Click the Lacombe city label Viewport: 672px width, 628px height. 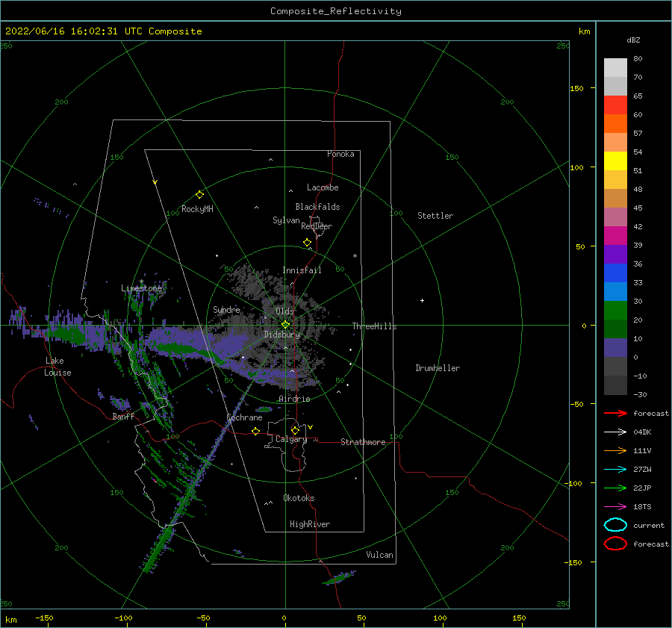click(323, 187)
